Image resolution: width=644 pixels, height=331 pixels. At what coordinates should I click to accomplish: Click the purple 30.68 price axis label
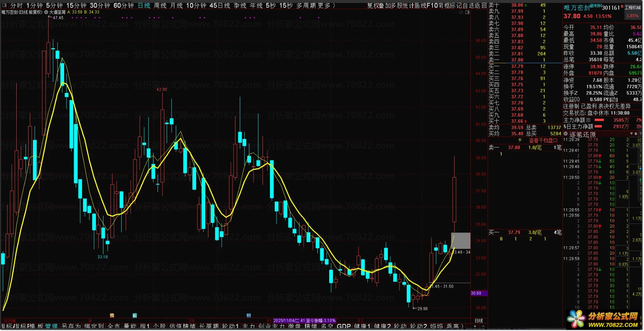[x=476, y=293]
